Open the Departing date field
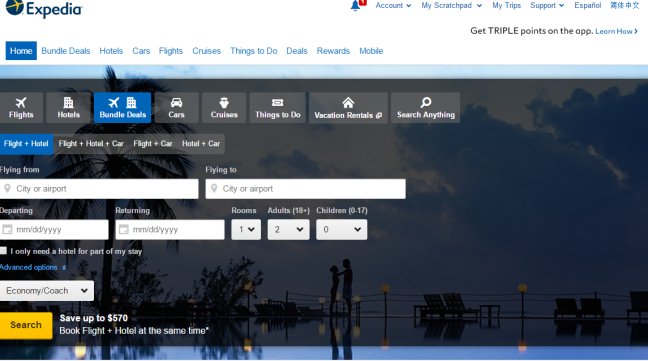The width and height of the screenshot is (648, 361). 54,230
